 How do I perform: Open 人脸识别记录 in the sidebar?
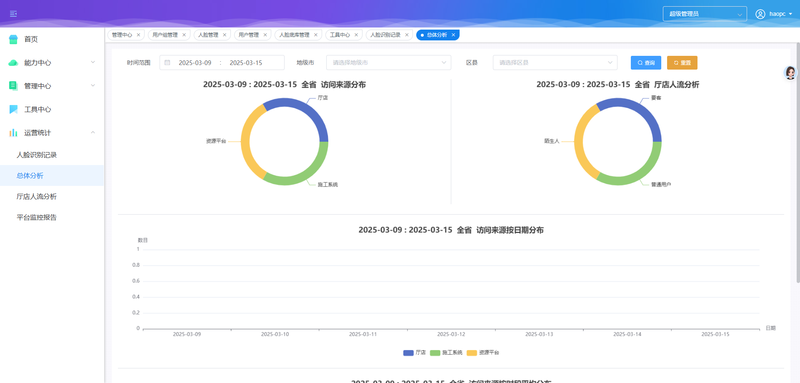point(52,155)
